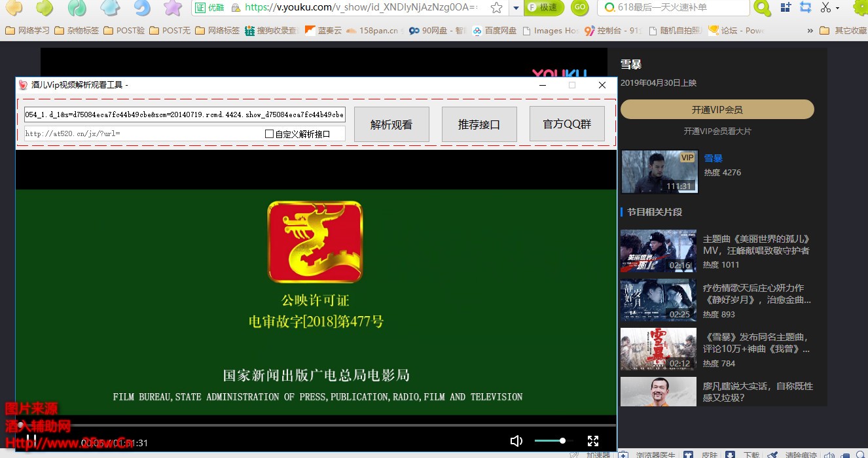Open the POST验 bookmark folder
868x458 pixels.
124,31
